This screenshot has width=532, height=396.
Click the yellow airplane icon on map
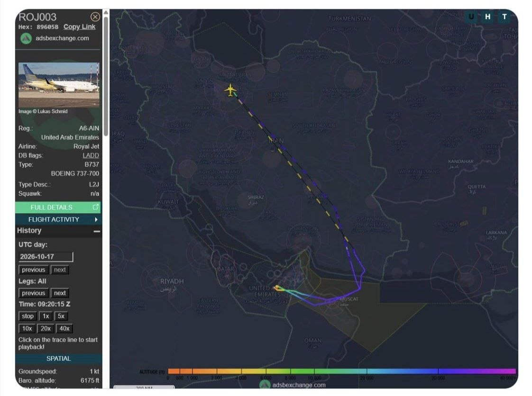click(x=230, y=90)
